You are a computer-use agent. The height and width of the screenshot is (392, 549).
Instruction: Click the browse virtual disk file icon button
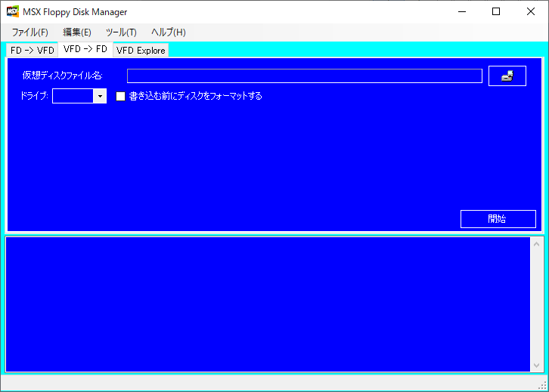point(507,76)
